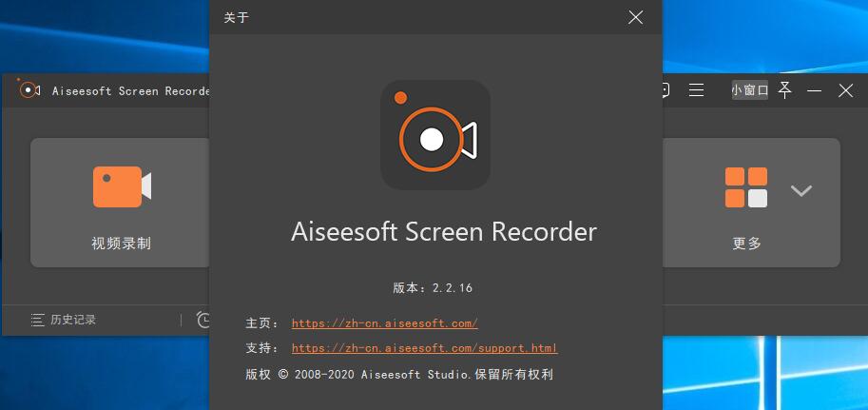Click the small app logo in title bar

[x=28, y=88]
